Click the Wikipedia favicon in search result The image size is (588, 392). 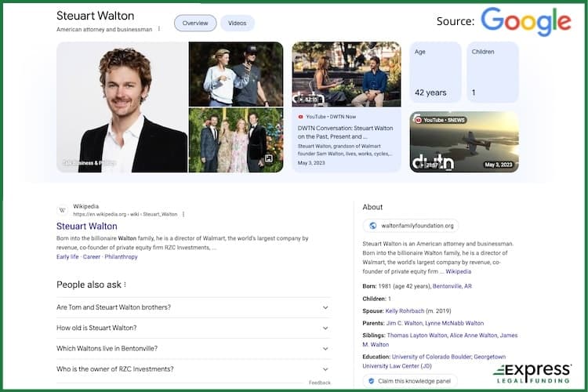click(63, 210)
